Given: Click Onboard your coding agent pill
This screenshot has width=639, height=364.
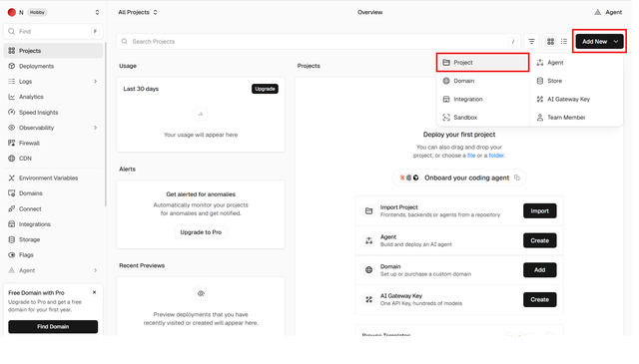Looking at the screenshot, I should click(459, 178).
